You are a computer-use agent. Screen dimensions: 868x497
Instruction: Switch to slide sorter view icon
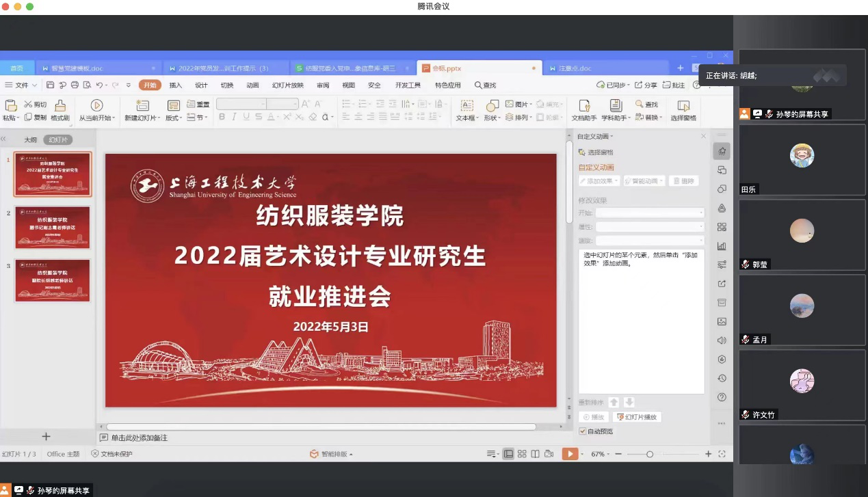click(522, 454)
